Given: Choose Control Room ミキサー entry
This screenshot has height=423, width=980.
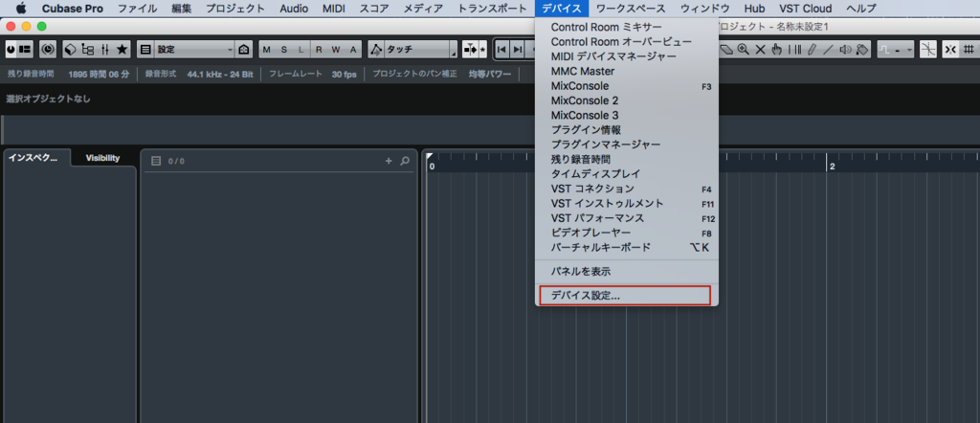Looking at the screenshot, I should [627, 27].
